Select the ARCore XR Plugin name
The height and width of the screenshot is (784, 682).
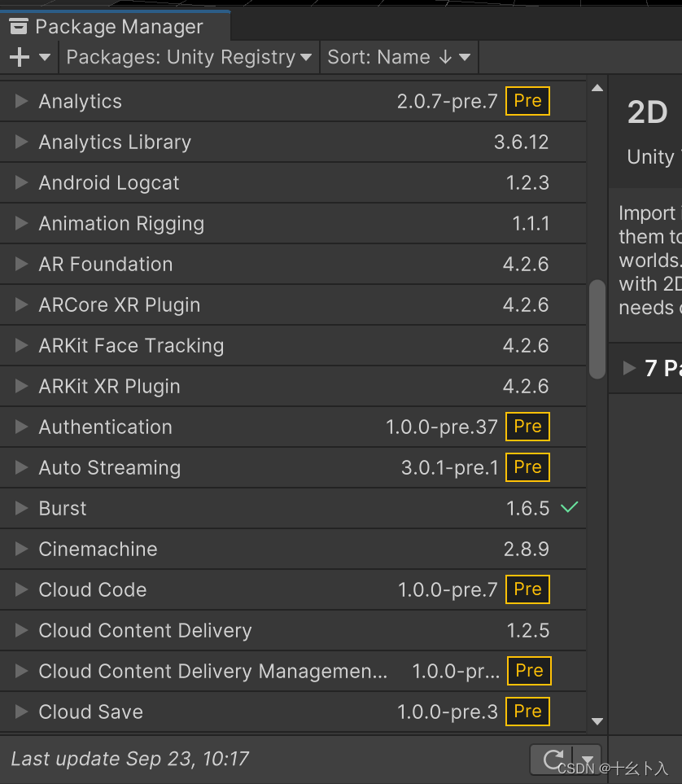[x=120, y=305]
